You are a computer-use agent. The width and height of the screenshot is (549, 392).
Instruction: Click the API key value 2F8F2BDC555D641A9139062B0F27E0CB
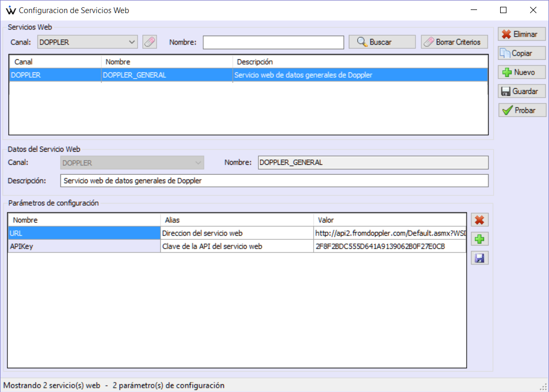click(390, 246)
